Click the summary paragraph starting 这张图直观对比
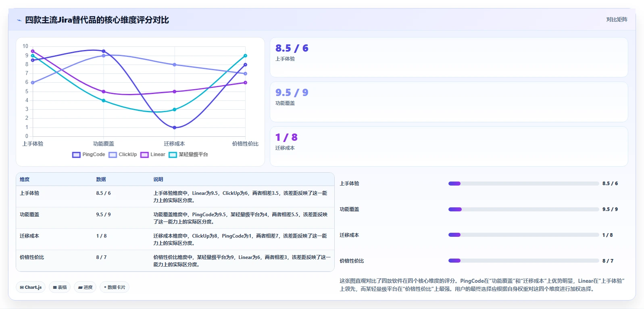644x309 pixels. (482, 285)
